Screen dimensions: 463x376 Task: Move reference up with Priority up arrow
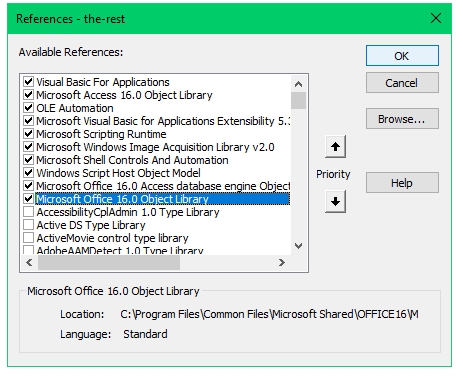pyautogui.click(x=335, y=147)
